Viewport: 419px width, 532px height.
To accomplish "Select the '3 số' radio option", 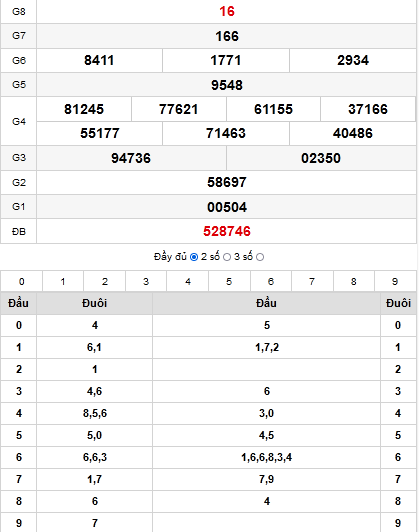I will [260, 257].
